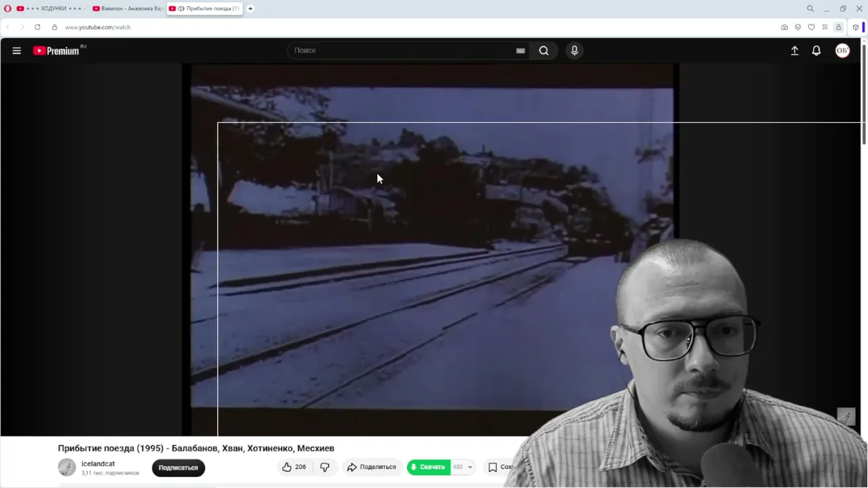Open the YouTube guide hamburger menu
868x488 pixels.
tap(17, 51)
